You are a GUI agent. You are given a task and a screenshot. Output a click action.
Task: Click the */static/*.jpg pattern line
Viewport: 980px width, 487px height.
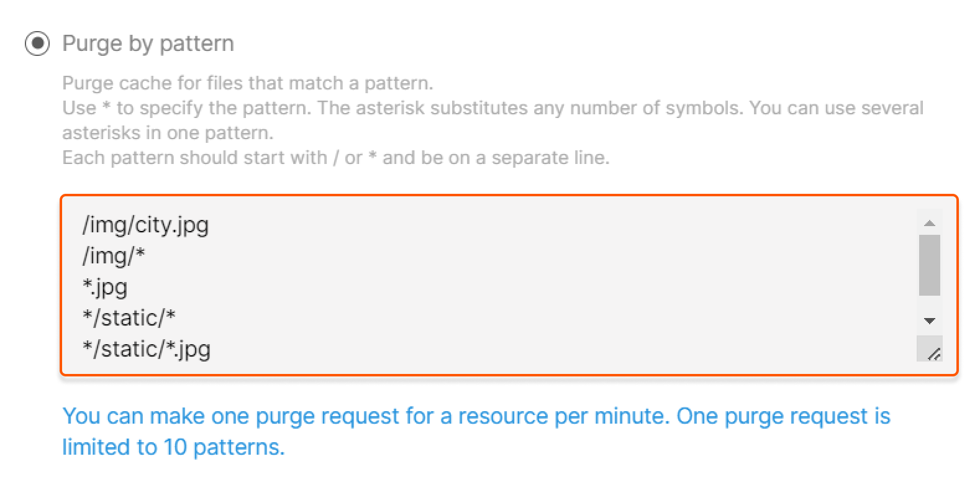point(147,348)
